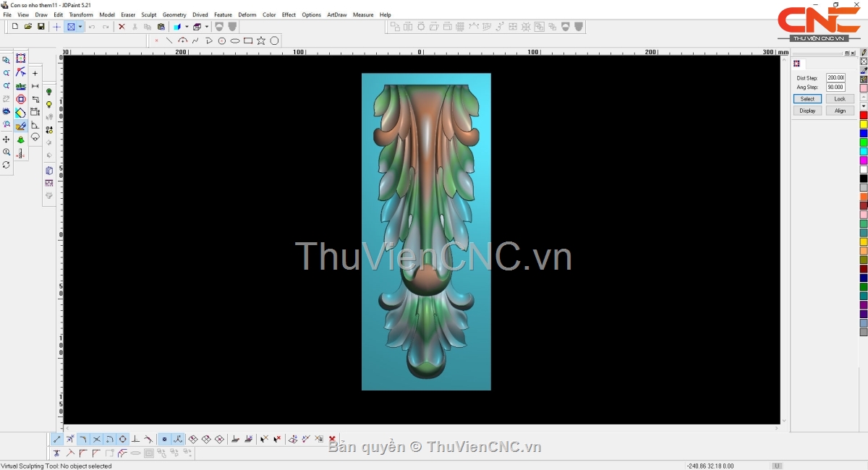Click the Save file floppy disk icon

tap(41, 27)
